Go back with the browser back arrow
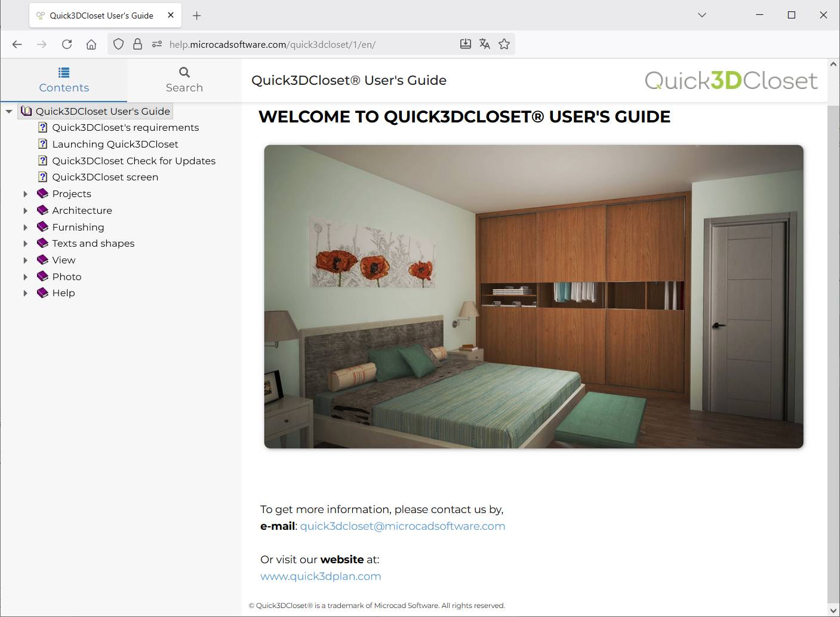 [17, 44]
